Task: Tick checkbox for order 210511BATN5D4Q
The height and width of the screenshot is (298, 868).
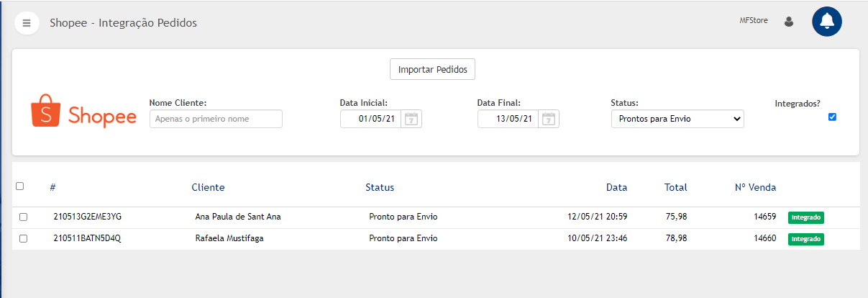Action: 23,239
